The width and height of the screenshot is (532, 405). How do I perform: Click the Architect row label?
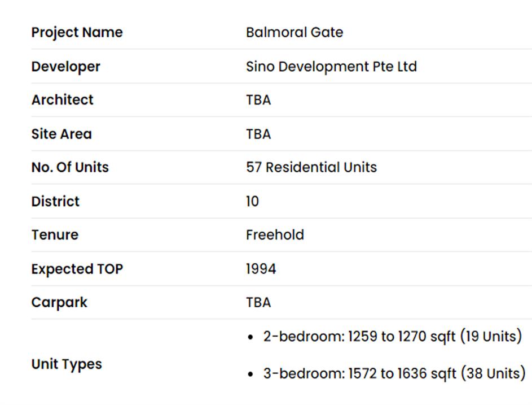pos(62,99)
